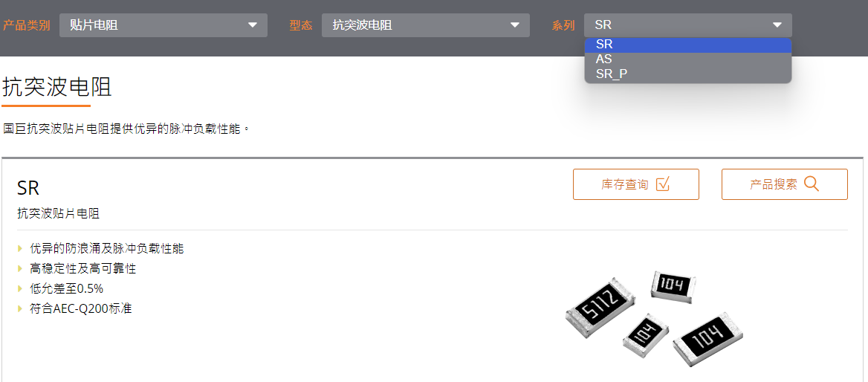Image resolution: width=868 pixels, height=382 pixels.
Task: Open the 贴片电阻 product category dropdown
Action: point(163,25)
